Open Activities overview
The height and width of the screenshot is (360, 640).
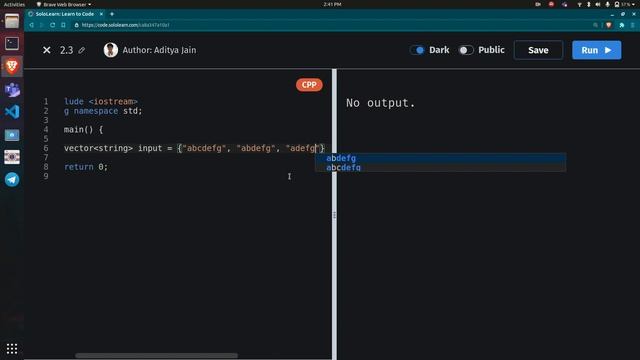click(x=14, y=4)
